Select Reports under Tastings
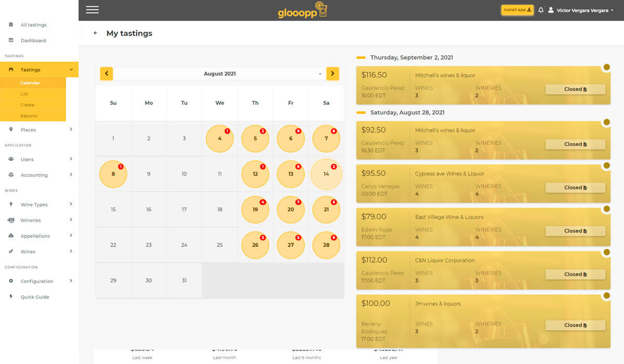This screenshot has height=364, width=624. coord(29,116)
